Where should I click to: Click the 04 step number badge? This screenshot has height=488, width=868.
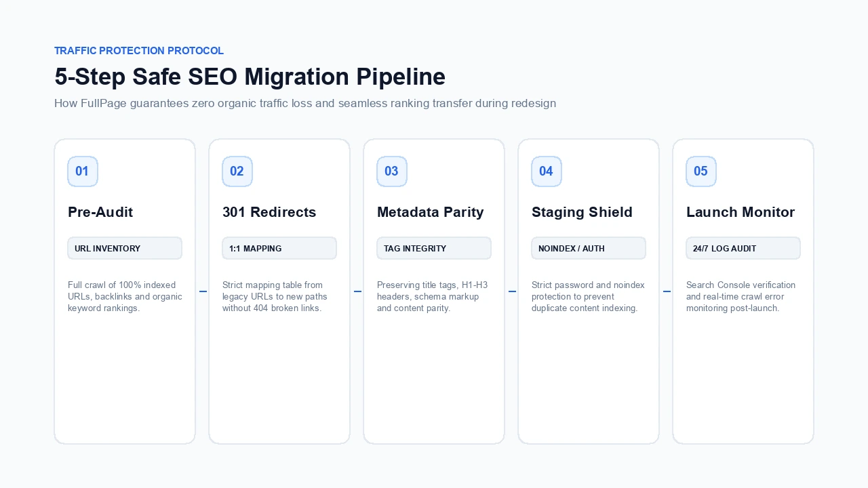pos(547,171)
